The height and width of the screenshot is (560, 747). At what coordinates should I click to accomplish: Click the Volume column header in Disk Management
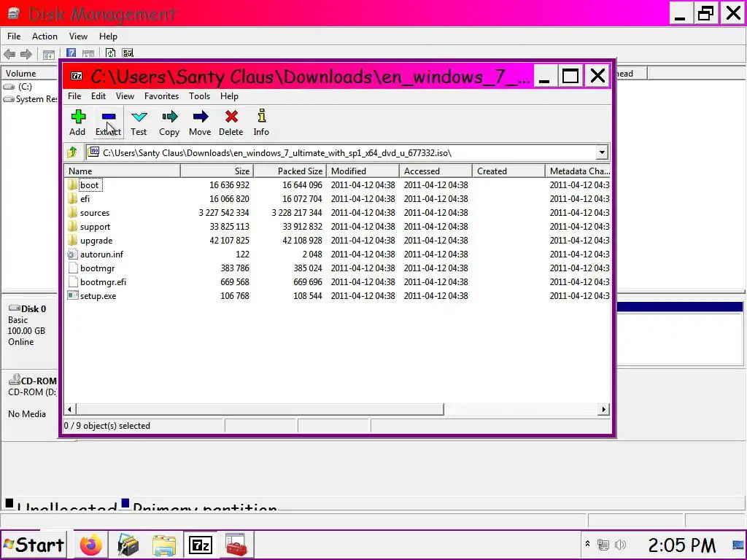click(29, 74)
